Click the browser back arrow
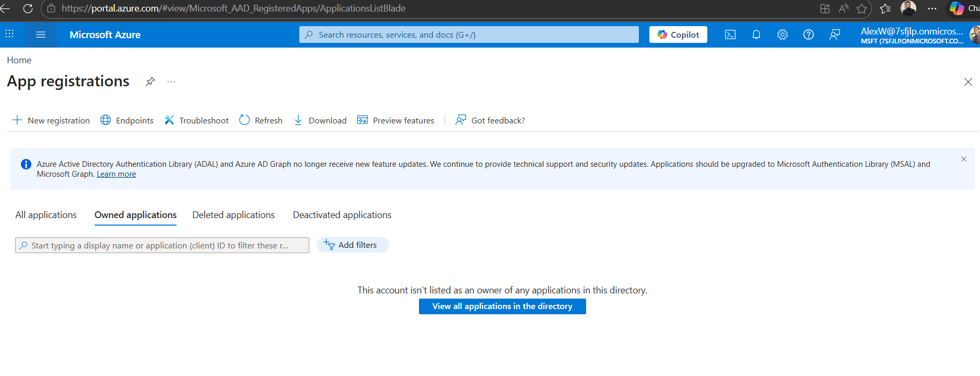 coord(5,8)
